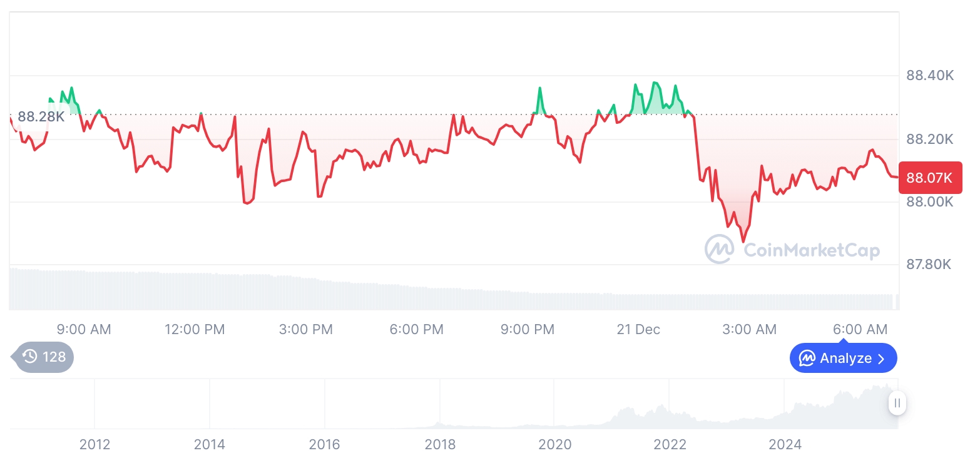Expand the Analyze button chevron arrow
Image resolution: width=980 pixels, height=458 pixels.
882,359
